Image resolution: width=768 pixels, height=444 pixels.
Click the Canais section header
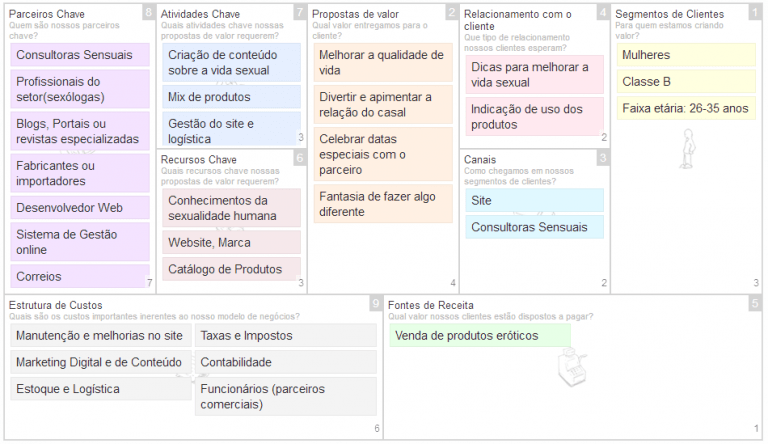480,160
